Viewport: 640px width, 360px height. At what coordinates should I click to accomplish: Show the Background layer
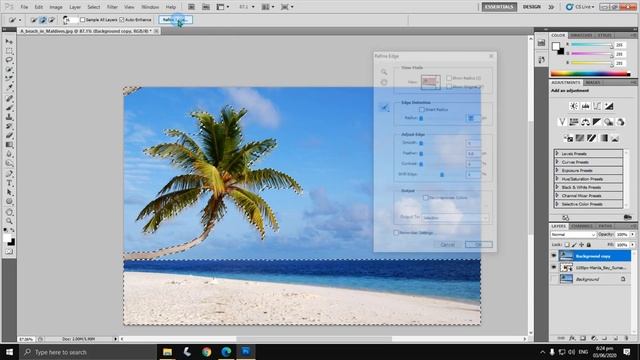[x=554, y=279]
